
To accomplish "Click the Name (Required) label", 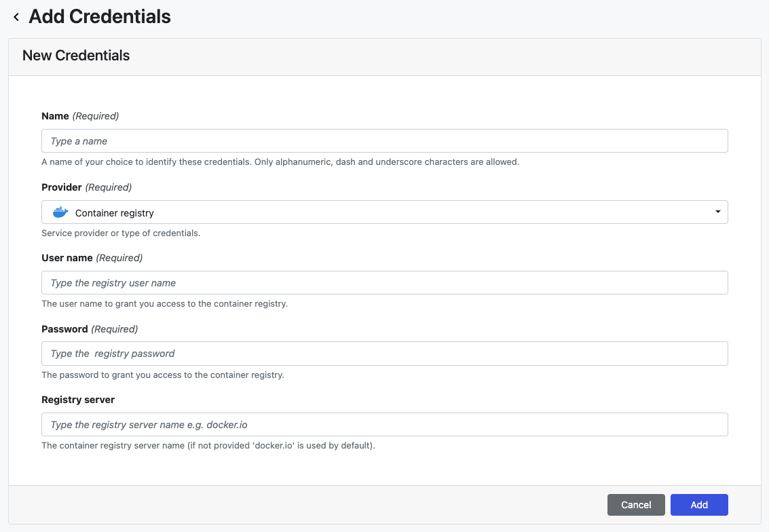I will [80, 116].
